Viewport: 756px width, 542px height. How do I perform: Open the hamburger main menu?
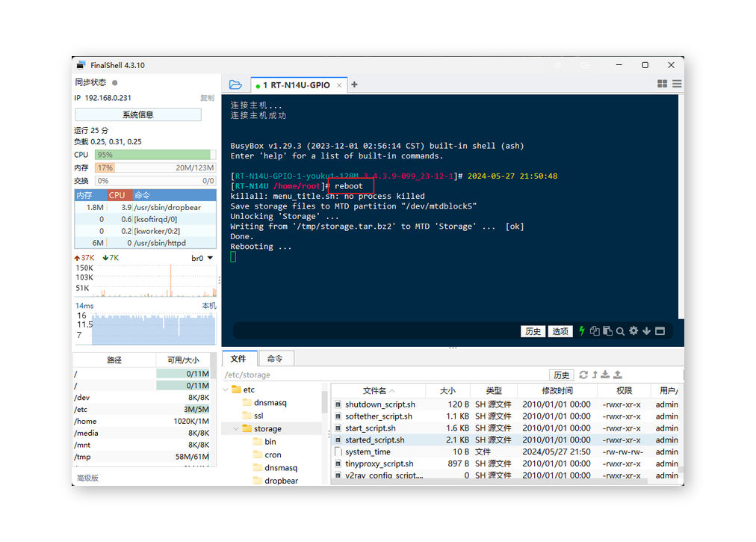pyautogui.click(x=677, y=84)
